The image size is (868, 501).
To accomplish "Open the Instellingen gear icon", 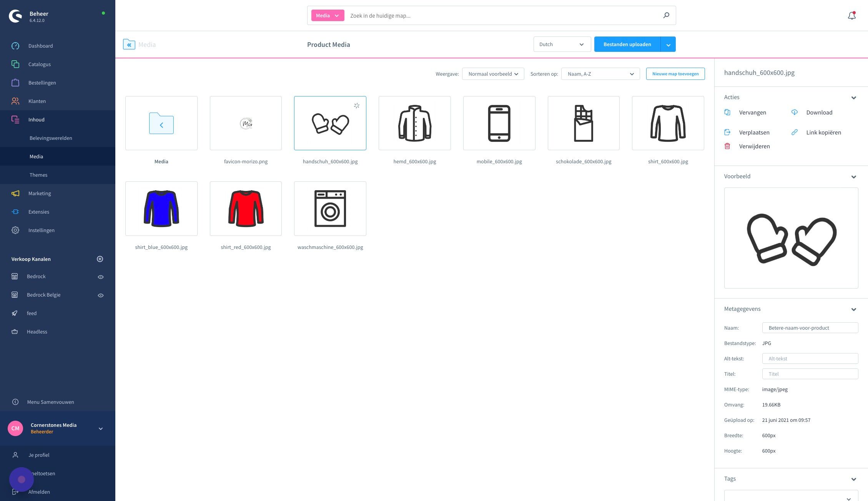I will tap(15, 230).
